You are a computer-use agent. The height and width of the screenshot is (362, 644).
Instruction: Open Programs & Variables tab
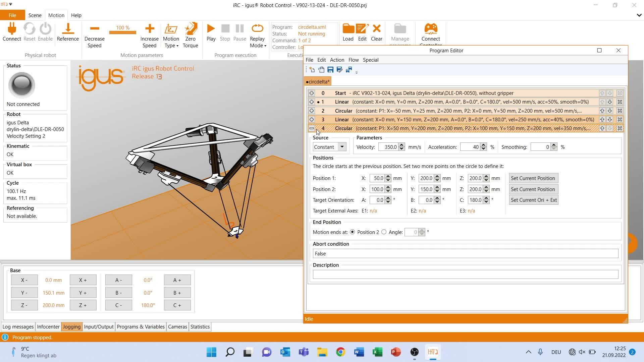(141, 327)
